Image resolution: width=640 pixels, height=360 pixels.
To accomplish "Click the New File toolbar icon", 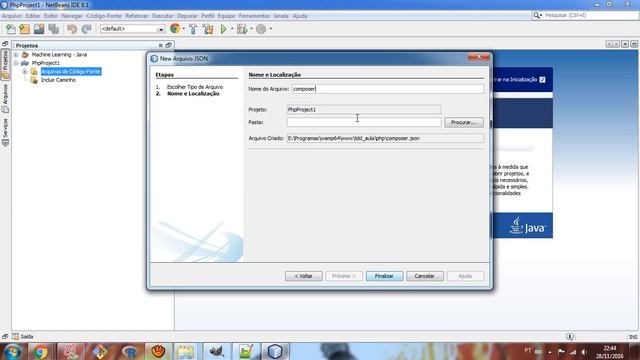I will tap(10, 29).
